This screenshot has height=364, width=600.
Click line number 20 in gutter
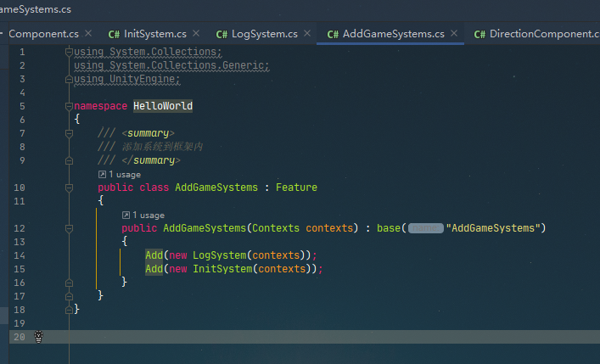coord(20,337)
